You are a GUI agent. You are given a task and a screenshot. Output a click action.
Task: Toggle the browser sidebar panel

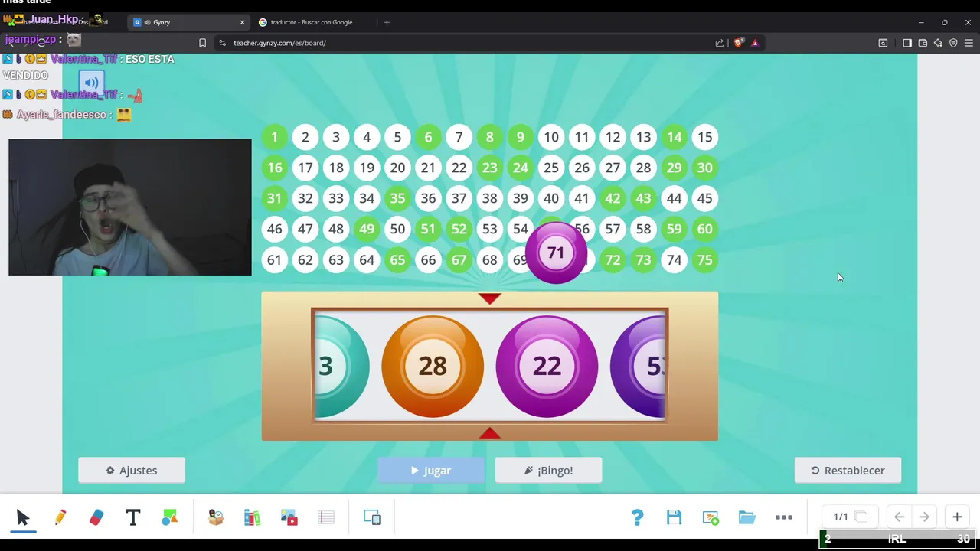(x=907, y=43)
